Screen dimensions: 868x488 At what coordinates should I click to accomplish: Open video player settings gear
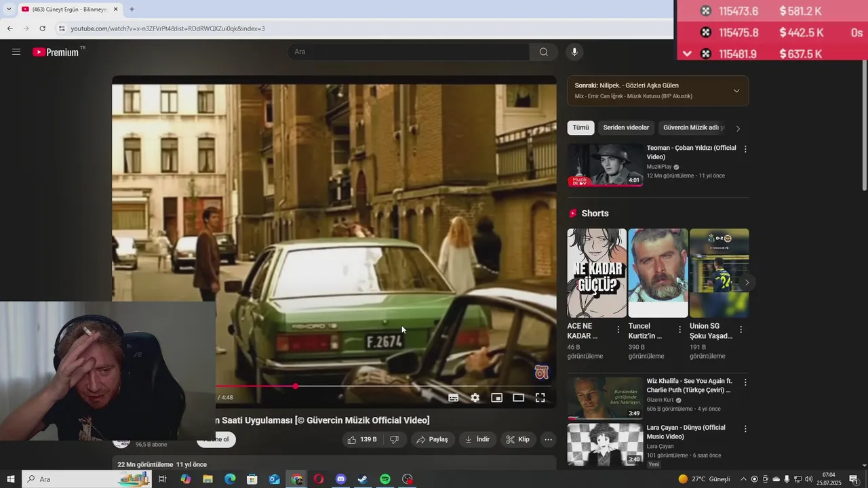point(475,398)
